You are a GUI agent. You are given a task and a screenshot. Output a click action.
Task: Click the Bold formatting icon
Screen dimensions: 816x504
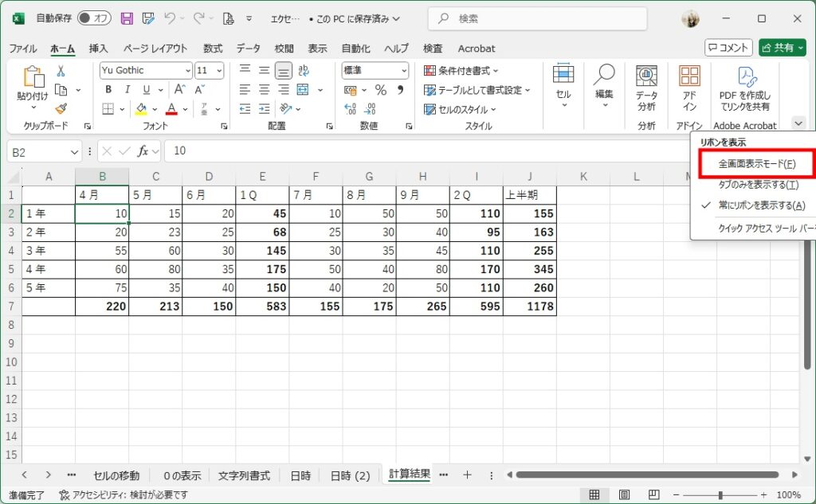(108, 89)
